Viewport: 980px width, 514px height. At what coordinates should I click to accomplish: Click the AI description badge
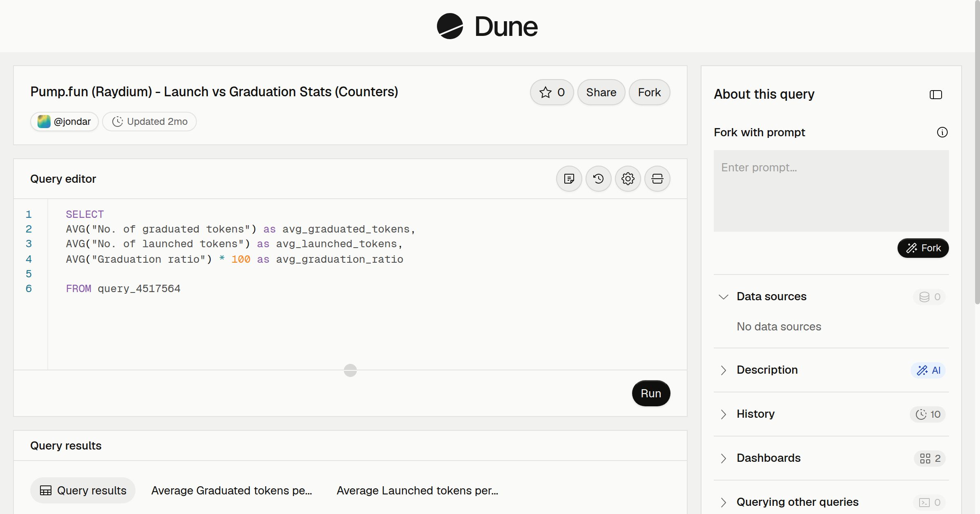point(928,370)
